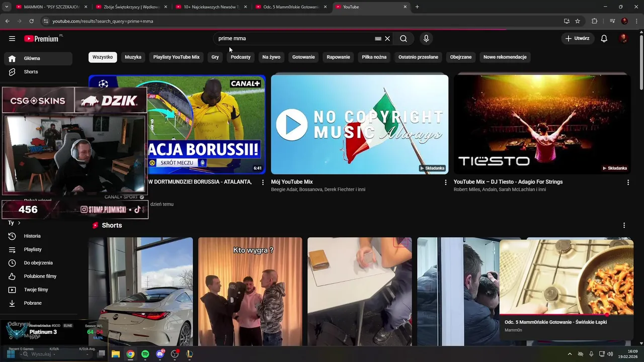Choose the Gotowanie filter chip
Viewport: 644px width, 362px height.
click(303, 57)
